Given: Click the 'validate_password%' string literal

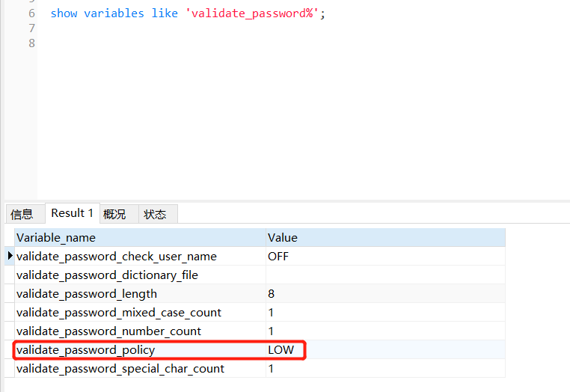Looking at the screenshot, I should (252, 13).
